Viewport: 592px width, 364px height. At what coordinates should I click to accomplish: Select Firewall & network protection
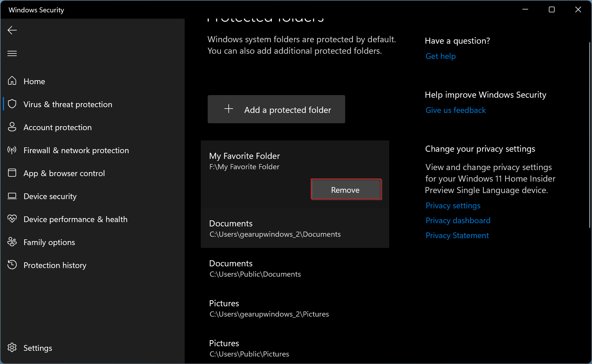point(76,150)
